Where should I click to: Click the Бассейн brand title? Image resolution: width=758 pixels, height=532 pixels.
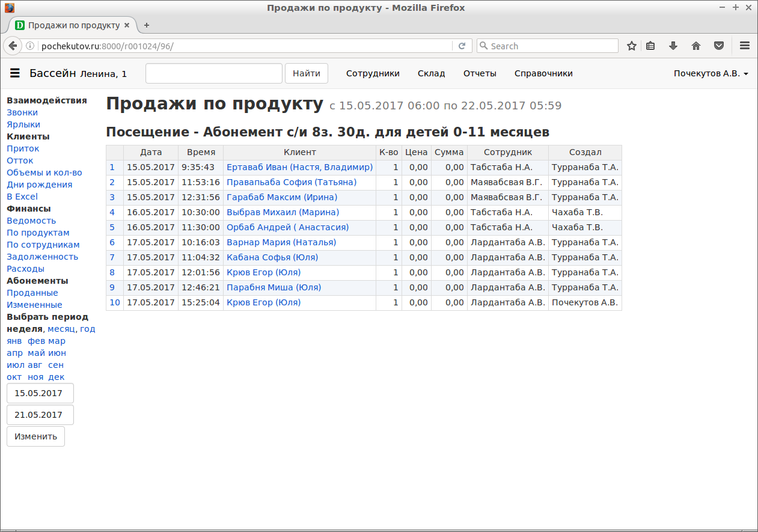(x=52, y=73)
